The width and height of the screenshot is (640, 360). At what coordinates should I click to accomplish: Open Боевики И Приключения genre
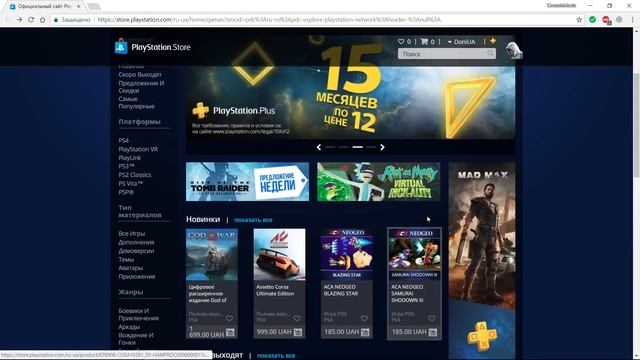pos(139,314)
